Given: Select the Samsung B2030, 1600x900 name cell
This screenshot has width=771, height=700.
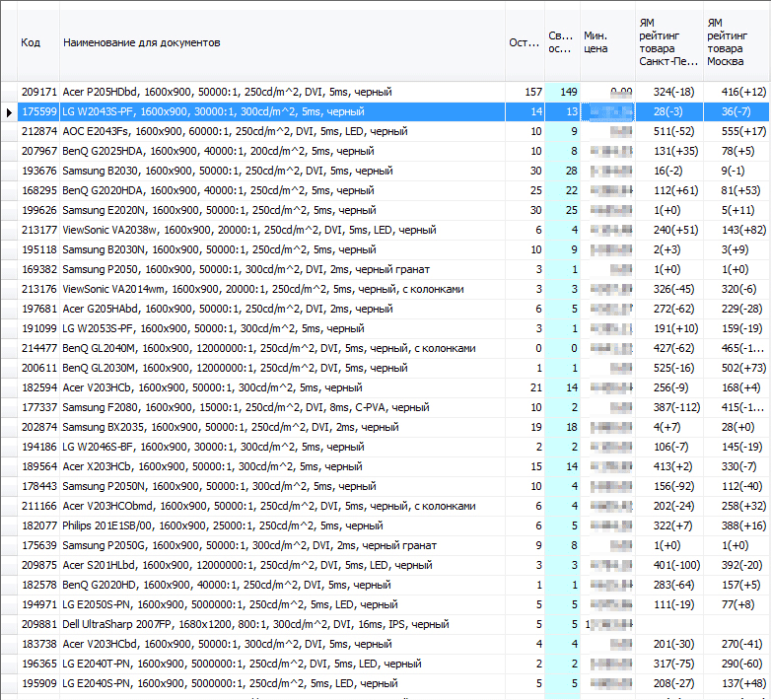Looking at the screenshot, I should click(282, 171).
